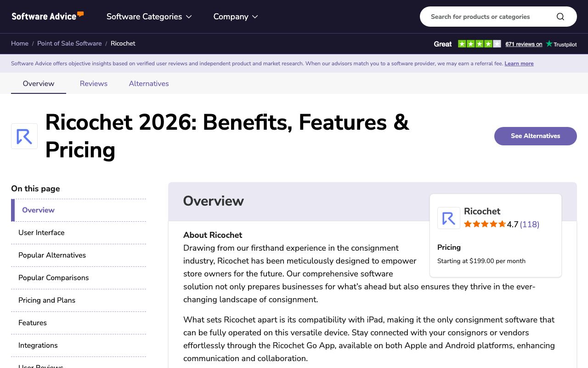Switch to the Alternatives tab

pos(149,83)
